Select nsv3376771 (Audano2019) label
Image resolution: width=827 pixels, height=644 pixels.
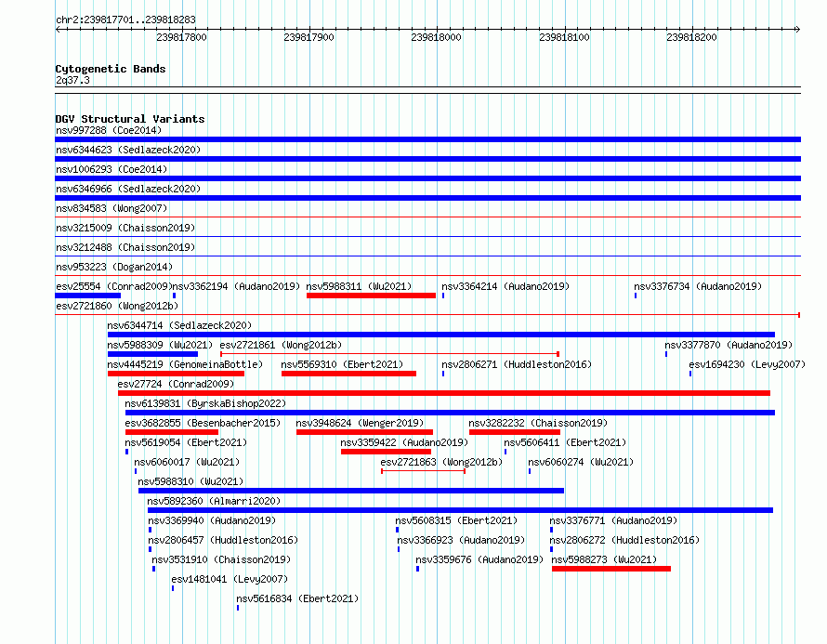pos(613,520)
